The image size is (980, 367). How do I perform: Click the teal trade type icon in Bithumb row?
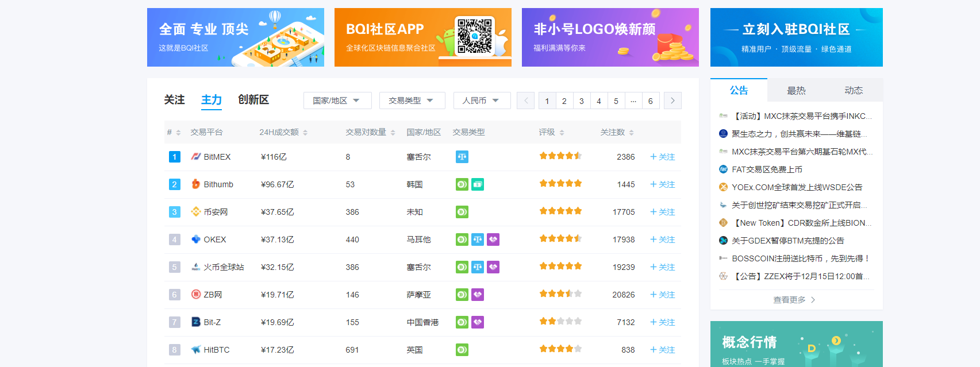tap(478, 184)
